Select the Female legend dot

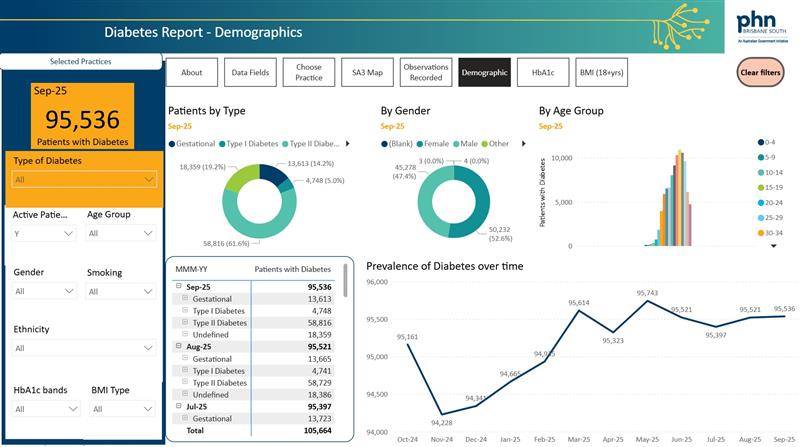coord(420,144)
